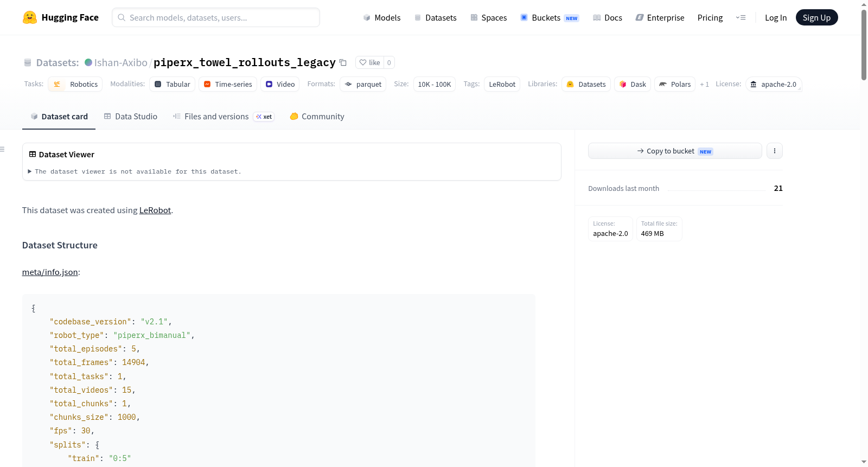The width and height of the screenshot is (868, 467).
Task: Open Buckets in top navigation
Action: (x=550, y=18)
